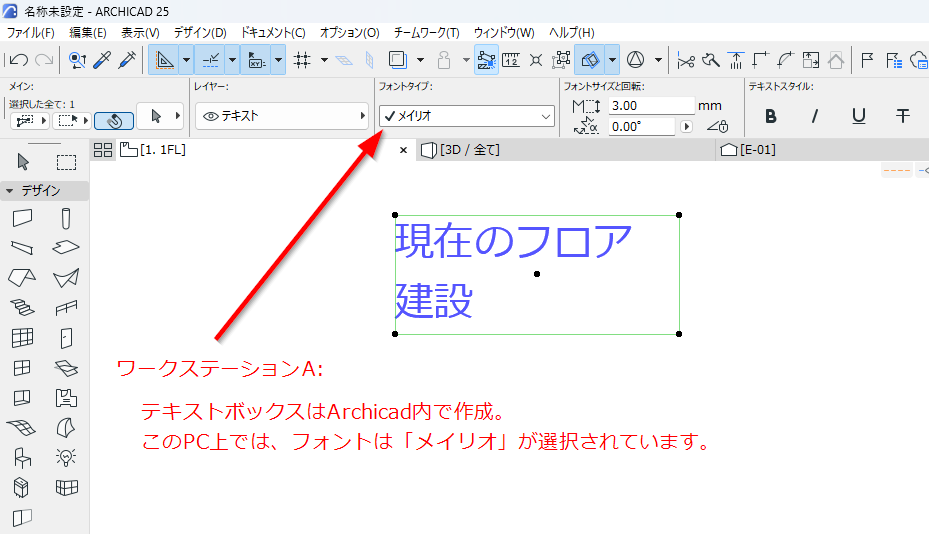929x534 pixels.
Task: Choose the Stair tool icon
Action: click(23, 307)
